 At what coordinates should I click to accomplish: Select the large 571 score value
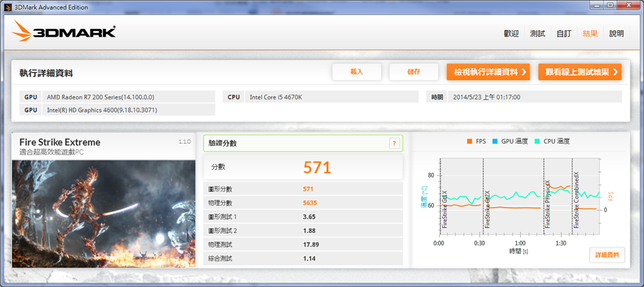click(x=317, y=167)
